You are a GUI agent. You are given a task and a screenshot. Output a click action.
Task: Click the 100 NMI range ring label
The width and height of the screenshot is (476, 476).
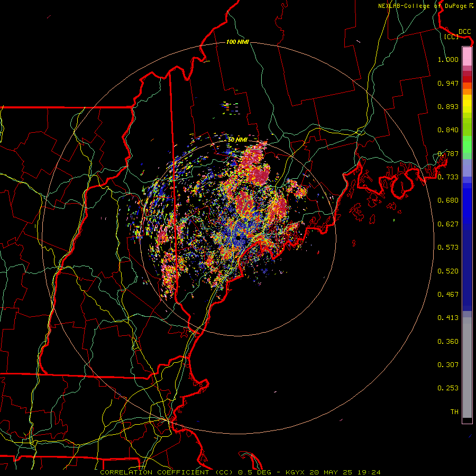coord(237,42)
